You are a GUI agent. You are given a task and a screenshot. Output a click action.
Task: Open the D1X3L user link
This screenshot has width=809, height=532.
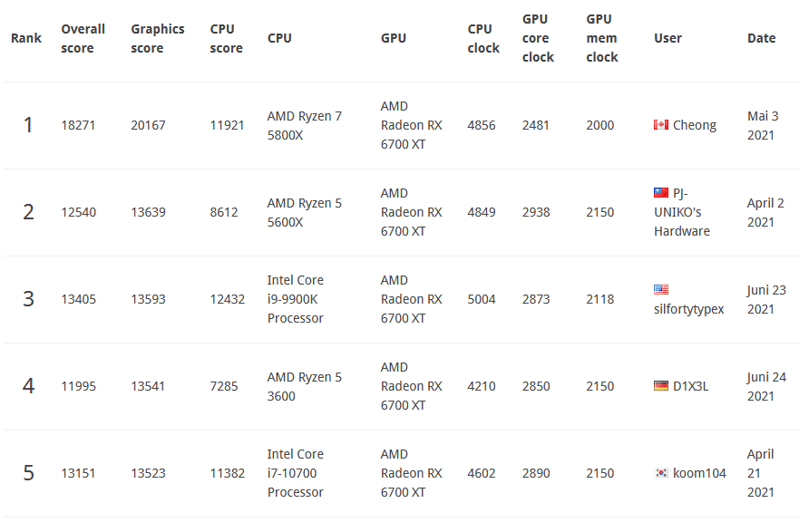pos(690,386)
